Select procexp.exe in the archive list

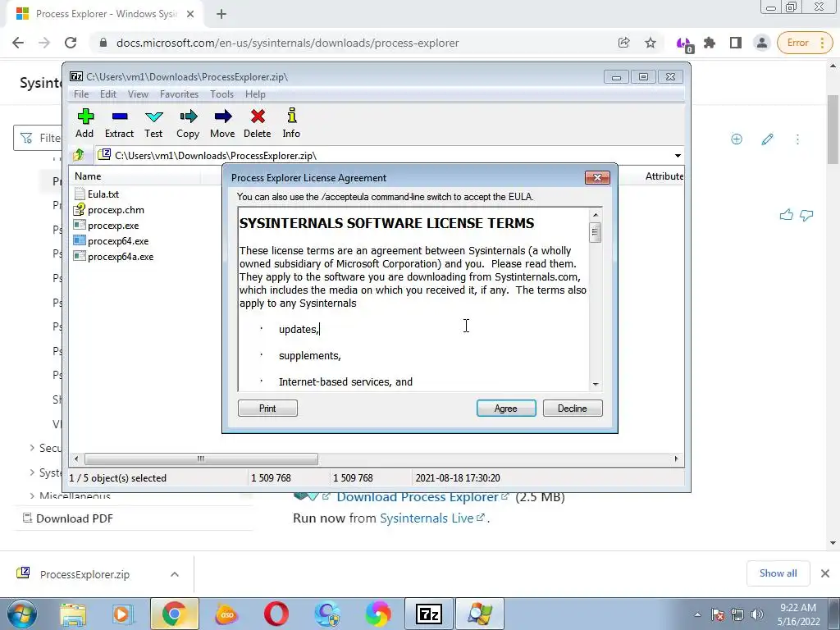click(x=113, y=225)
